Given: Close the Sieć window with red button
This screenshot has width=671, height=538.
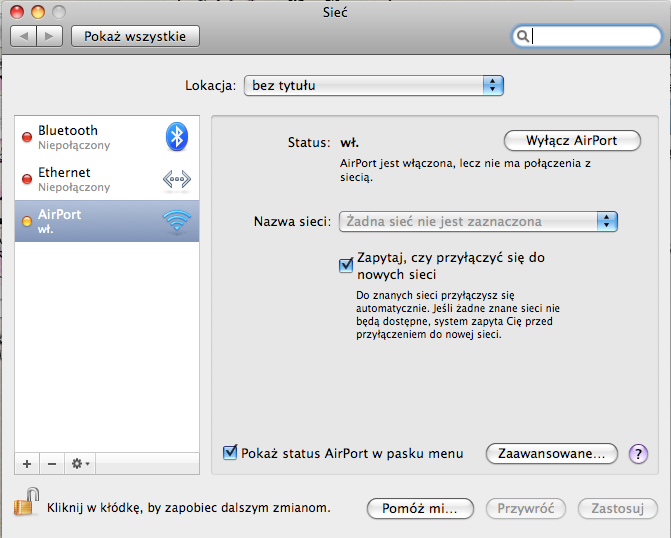Looking at the screenshot, I should tap(17, 12).
